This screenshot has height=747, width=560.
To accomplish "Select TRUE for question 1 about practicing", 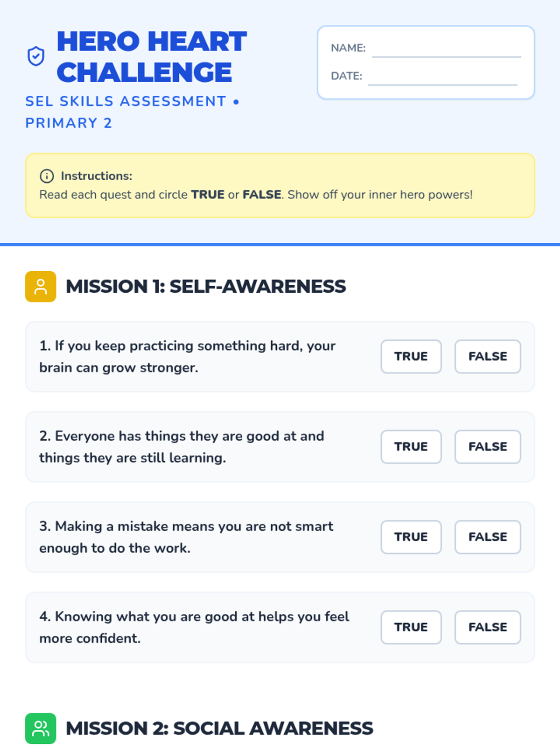I will 411,357.
